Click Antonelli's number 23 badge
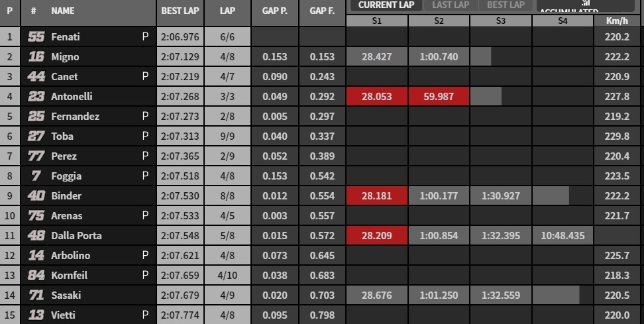The height and width of the screenshot is (324, 644). pos(36,97)
